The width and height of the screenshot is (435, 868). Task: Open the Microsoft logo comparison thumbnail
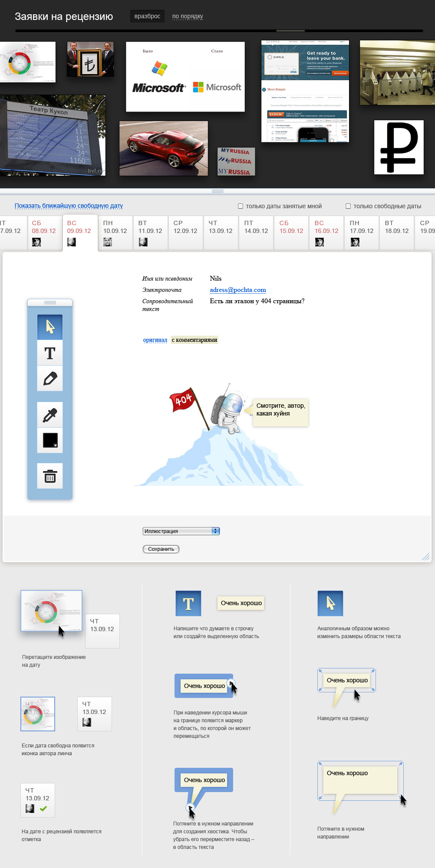(185, 77)
